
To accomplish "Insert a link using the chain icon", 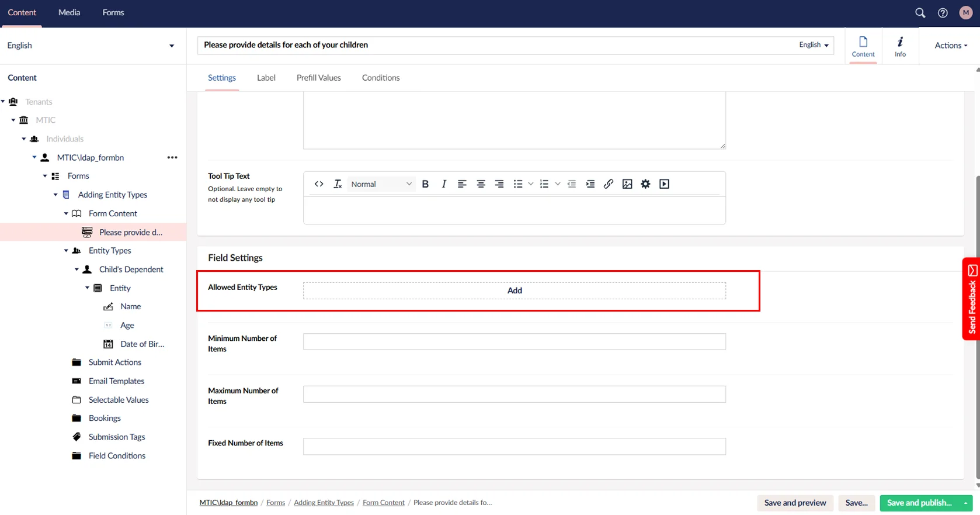I will 608,184.
